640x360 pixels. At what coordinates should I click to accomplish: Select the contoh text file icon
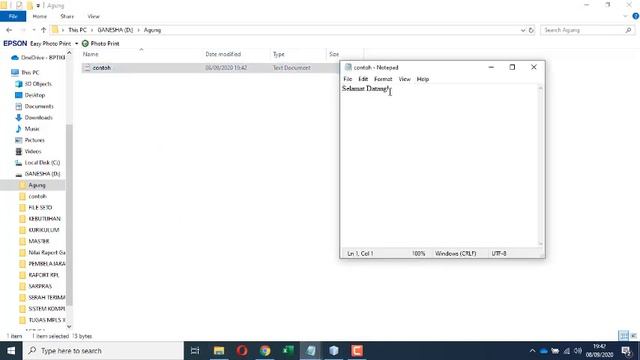click(x=87, y=68)
